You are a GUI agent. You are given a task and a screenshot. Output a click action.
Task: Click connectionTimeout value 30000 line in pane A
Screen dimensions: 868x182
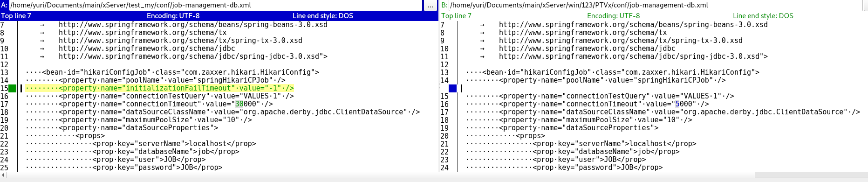[x=150, y=104]
